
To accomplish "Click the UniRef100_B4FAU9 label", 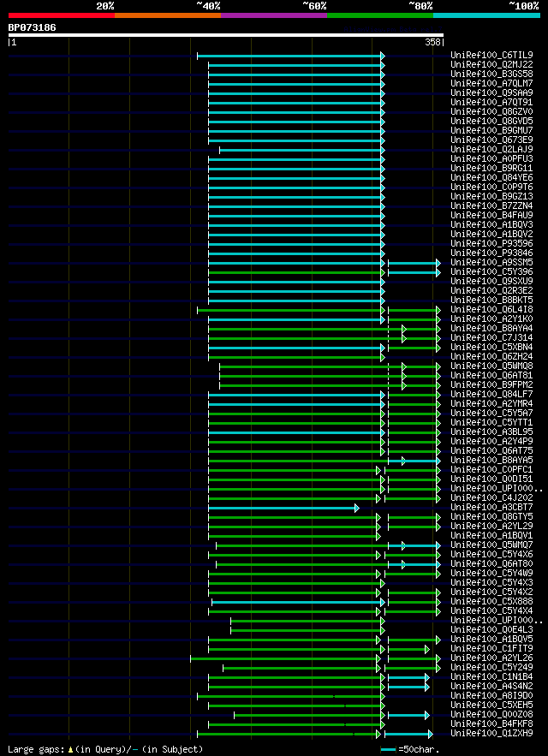I will 491,216.
